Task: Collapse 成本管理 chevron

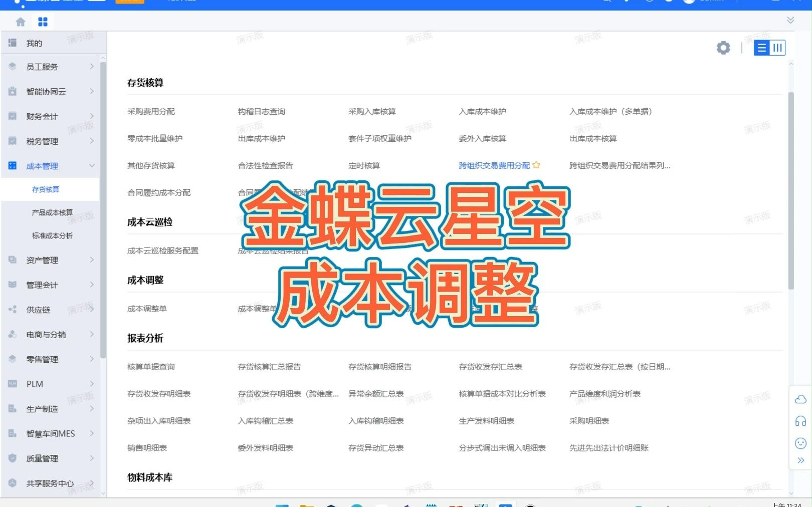Action: (92, 165)
